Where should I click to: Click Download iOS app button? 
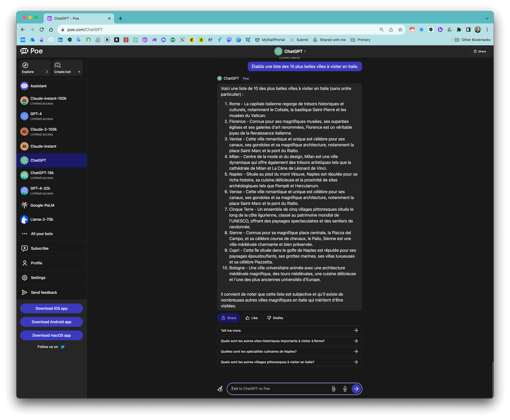coord(52,308)
